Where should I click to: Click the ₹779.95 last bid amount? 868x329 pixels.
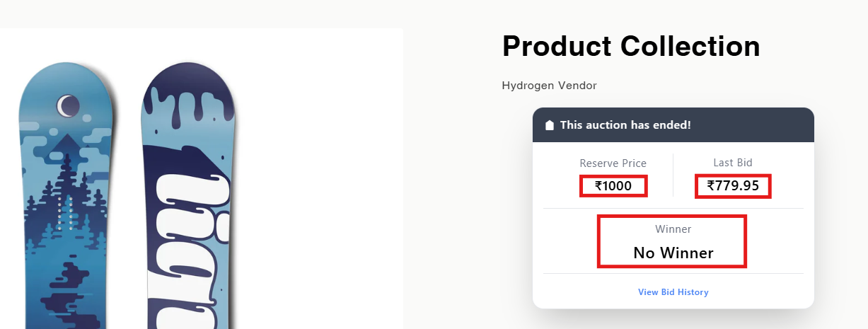tap(733, 186)
